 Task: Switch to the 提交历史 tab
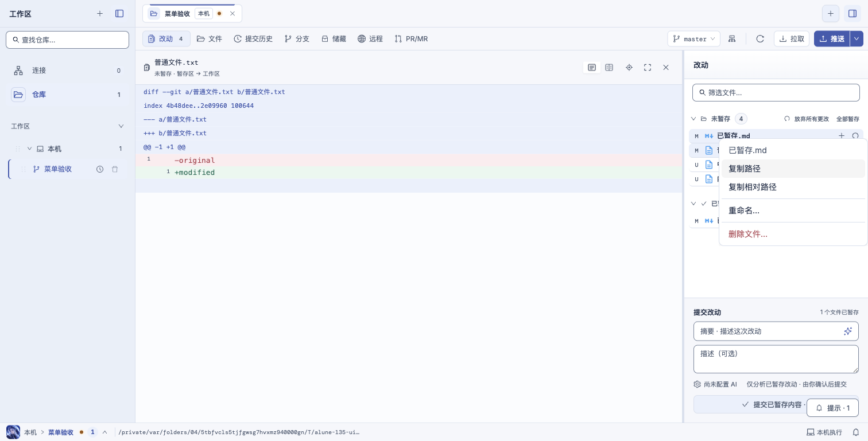click(253, 39)
